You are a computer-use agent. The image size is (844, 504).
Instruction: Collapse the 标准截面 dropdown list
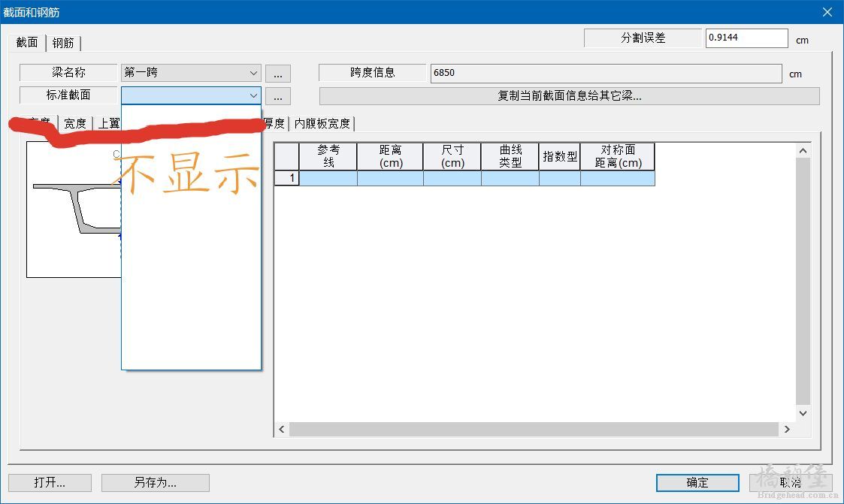253,95
